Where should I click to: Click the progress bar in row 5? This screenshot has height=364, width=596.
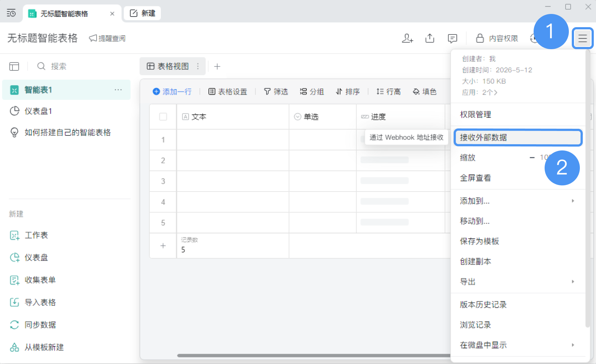pyautogui.click(x=385, y=222)
